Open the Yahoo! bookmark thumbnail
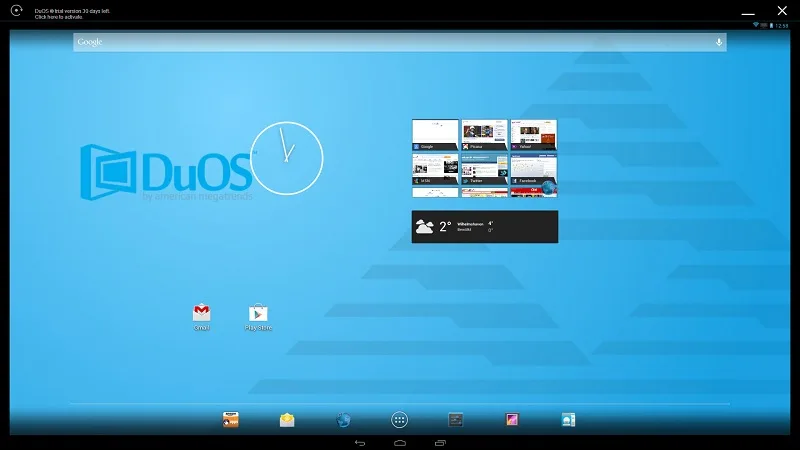This screenshot has width=800, height=450. point(534,135)
